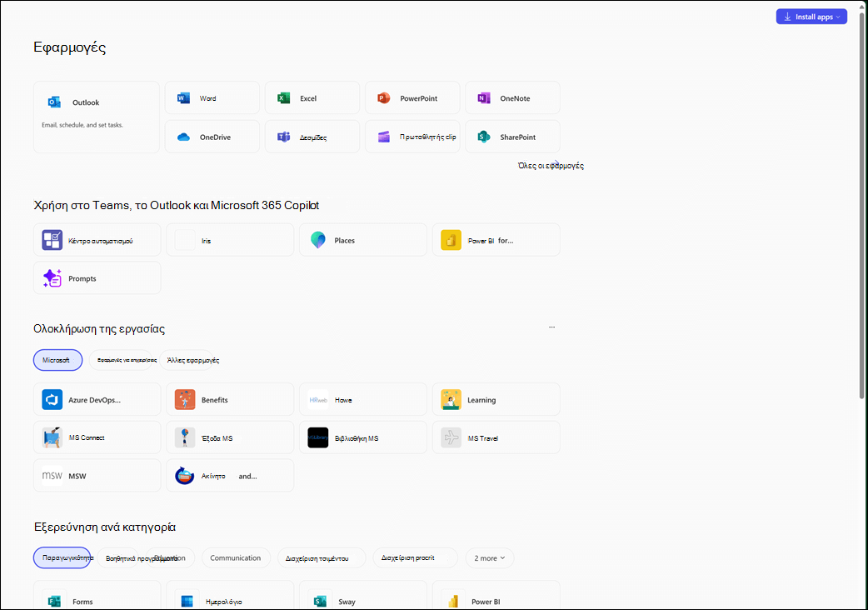The width and height of the screenshot is (868, 610).
Task: Select the Διαχείριση procrit category
Action: (415, 558)
